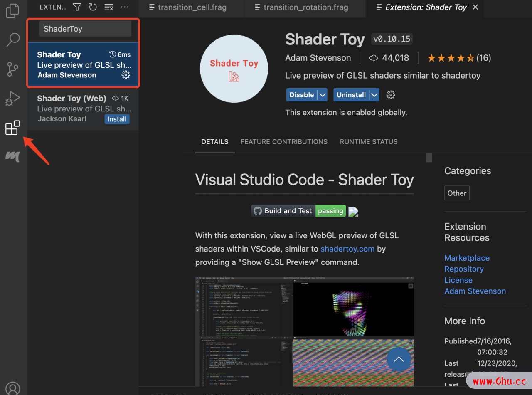Click the Shader Toy extension logo
Screen dimensions: 532x395
point(234,69)
